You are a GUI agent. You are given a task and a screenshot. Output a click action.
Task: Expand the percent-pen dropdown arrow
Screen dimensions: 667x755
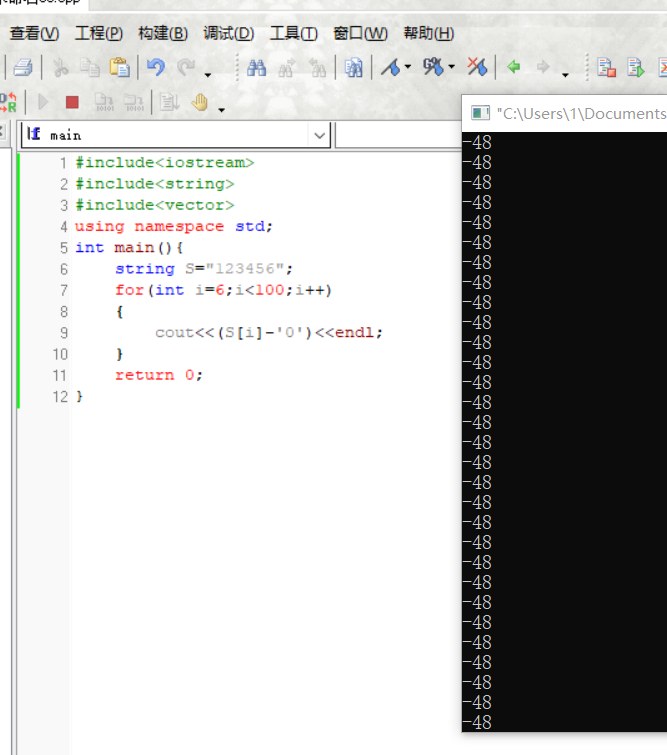(x=451, y=66)
